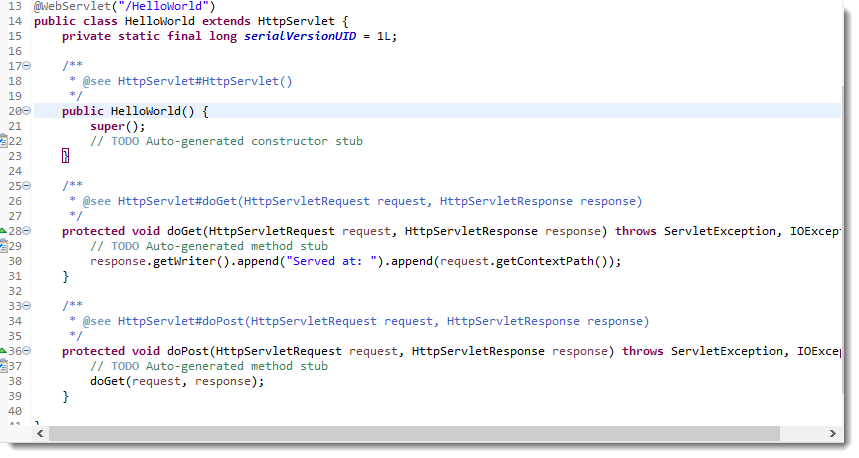This screenshot has width=859, height=458.
Task: Click HttpServlet after the extends keyword
Action: 296,21
